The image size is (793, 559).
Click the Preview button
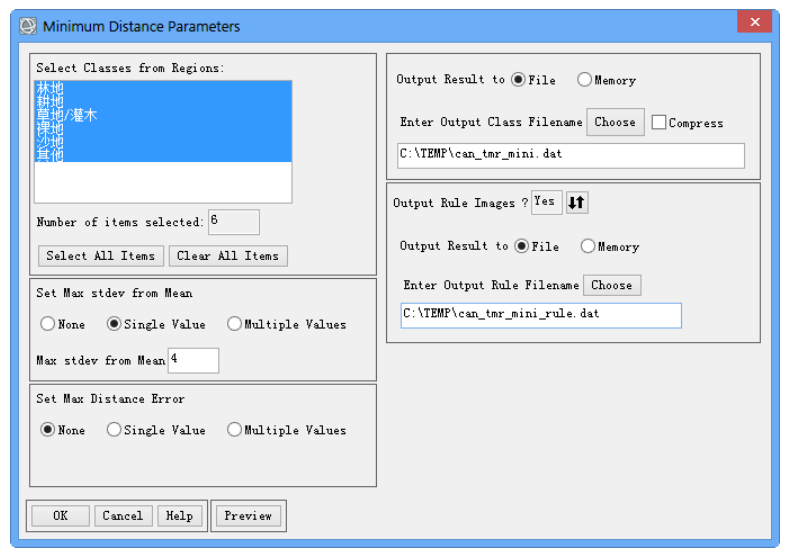point(248,516)
